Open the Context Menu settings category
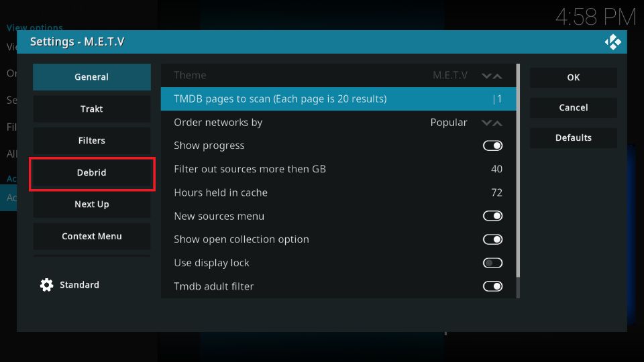The image size is (644, 362). (x=92, y=236)
